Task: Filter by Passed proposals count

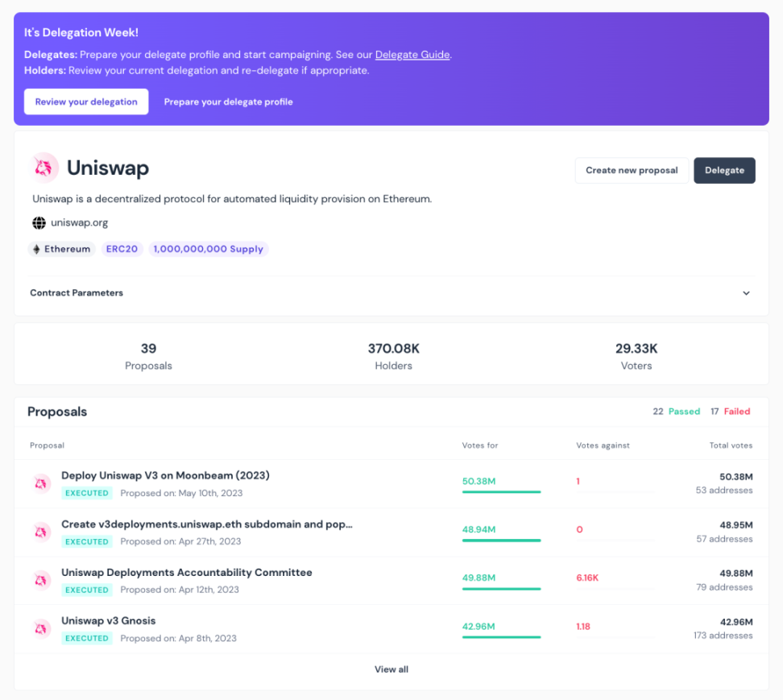Action: pyautogui.click(x=677, y=412)
